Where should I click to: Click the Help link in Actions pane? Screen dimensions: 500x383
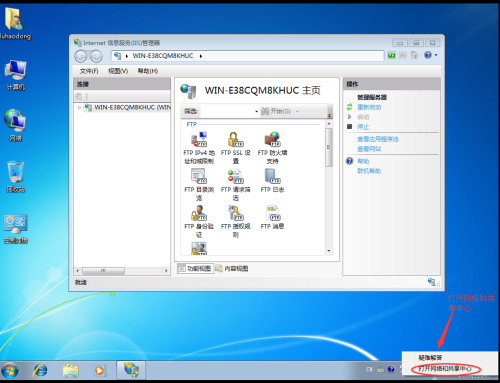pyautogui.click(x=363, y=161)
